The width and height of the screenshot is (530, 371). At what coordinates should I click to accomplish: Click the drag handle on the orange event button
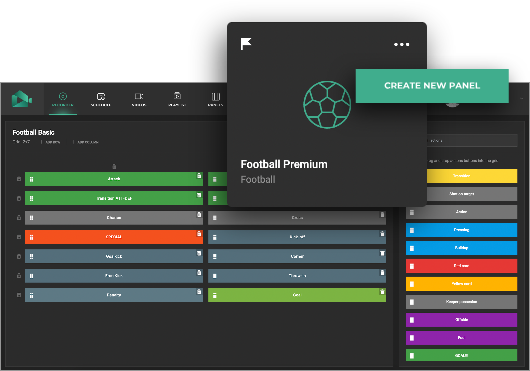point(31,237)
